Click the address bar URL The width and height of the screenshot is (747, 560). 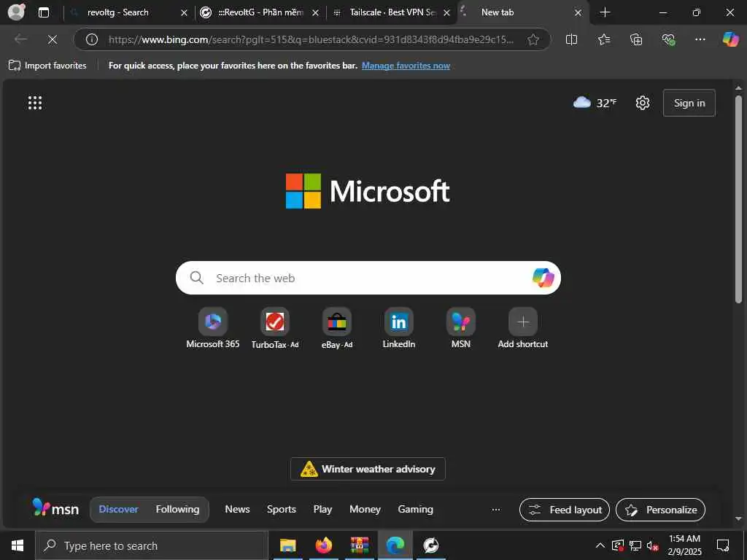click(x=311, y=39)
